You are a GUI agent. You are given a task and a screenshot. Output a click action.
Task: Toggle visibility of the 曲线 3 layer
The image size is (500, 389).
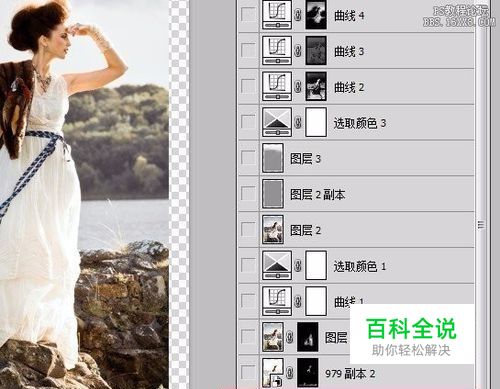(248, 50)
